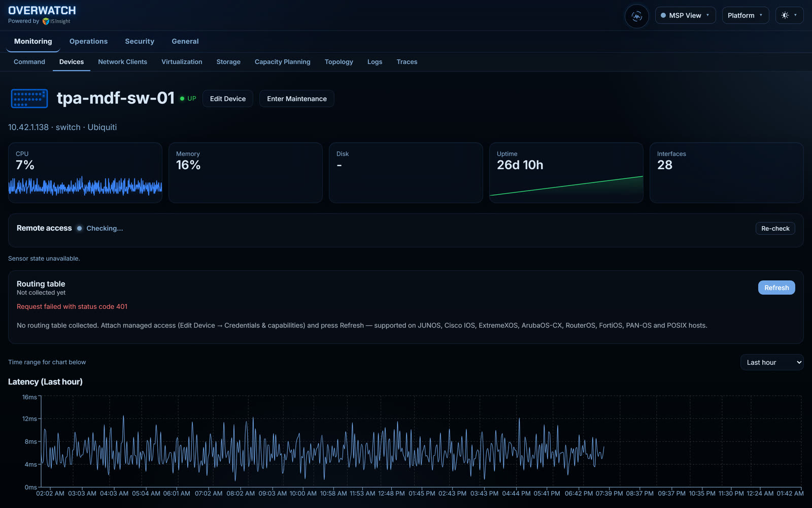
Task: Expand the Last hour time range selector
Action: pos(772,362)
